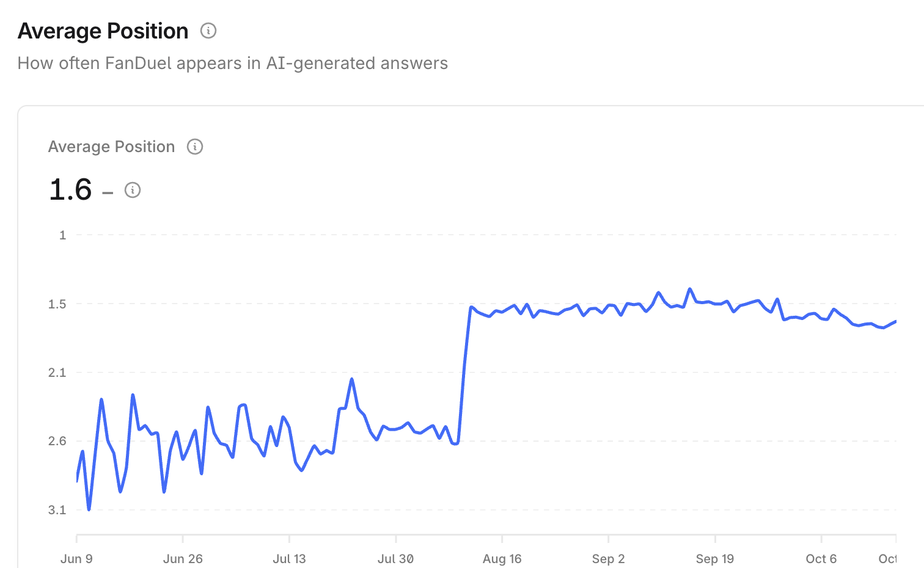Screen dimensions: 924x568
Task: Click the 3.1 label on the y-axis
Action: pos(57,510)
